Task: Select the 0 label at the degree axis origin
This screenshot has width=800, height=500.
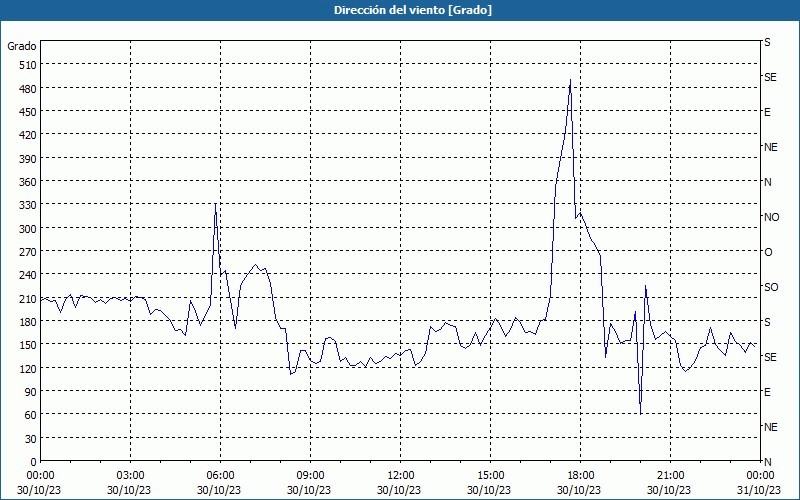Action: coord(34,462)
